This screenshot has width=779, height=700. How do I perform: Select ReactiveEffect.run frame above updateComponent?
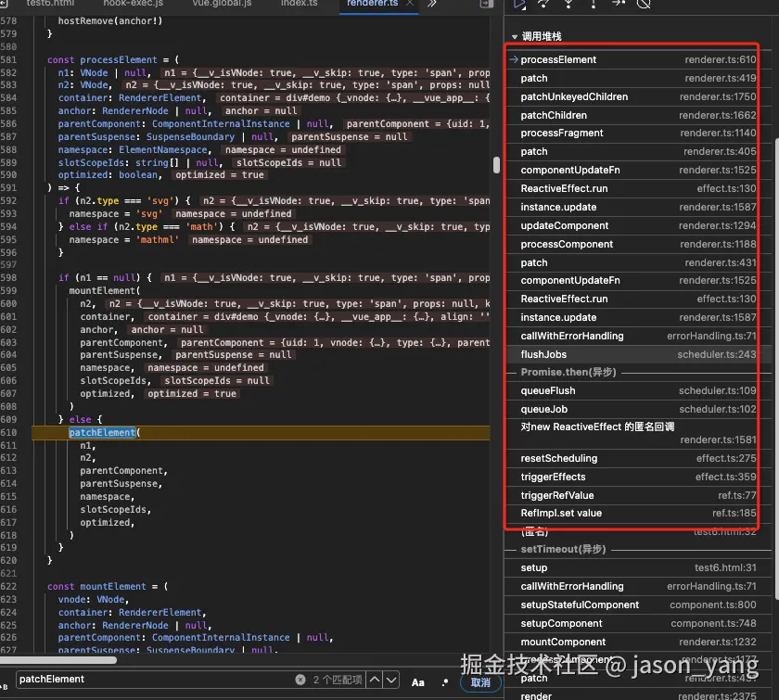(x=638, y=189)
